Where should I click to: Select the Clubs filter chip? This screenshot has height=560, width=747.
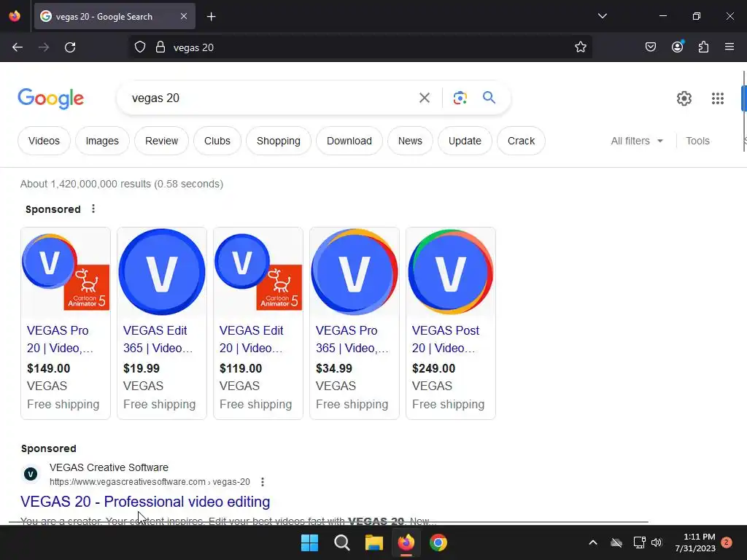point(217,141)
